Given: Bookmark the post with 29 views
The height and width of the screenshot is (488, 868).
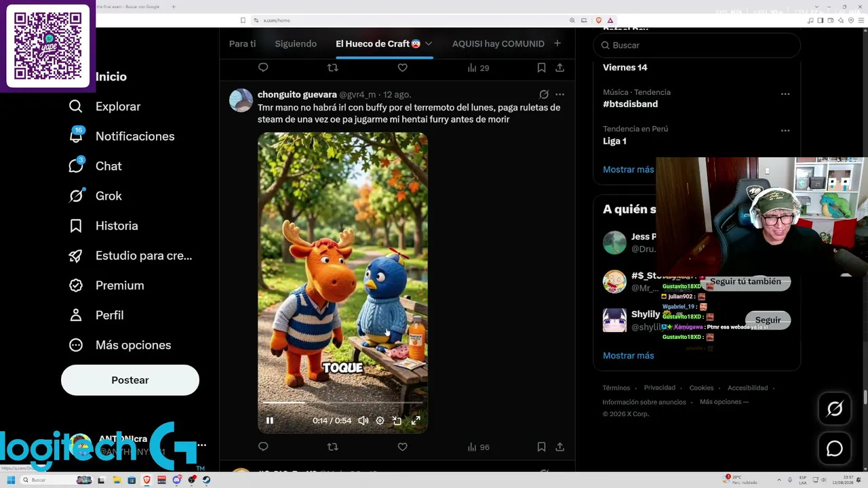Looking at the screenshot, I should pyautogui.click(x=541, y=68).
